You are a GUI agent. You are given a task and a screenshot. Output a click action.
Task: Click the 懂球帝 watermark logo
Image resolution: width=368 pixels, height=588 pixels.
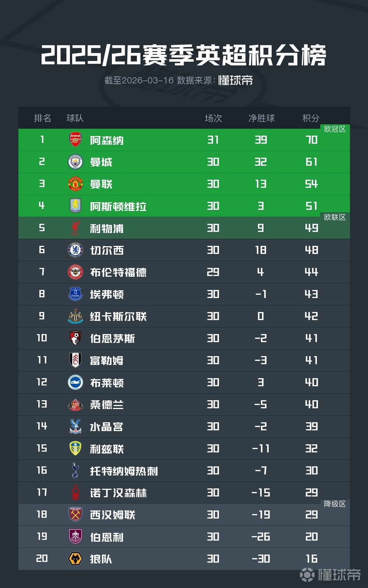point(330,575)
